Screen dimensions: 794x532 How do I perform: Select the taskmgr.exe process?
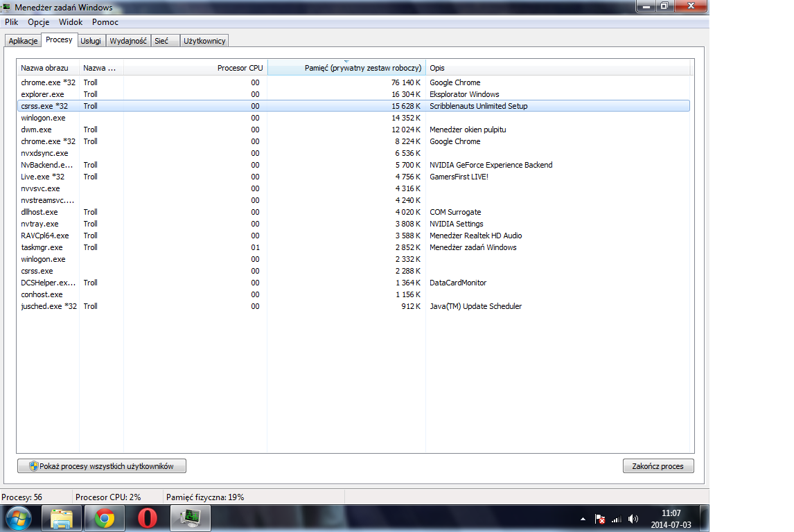[x=353, y=247]
